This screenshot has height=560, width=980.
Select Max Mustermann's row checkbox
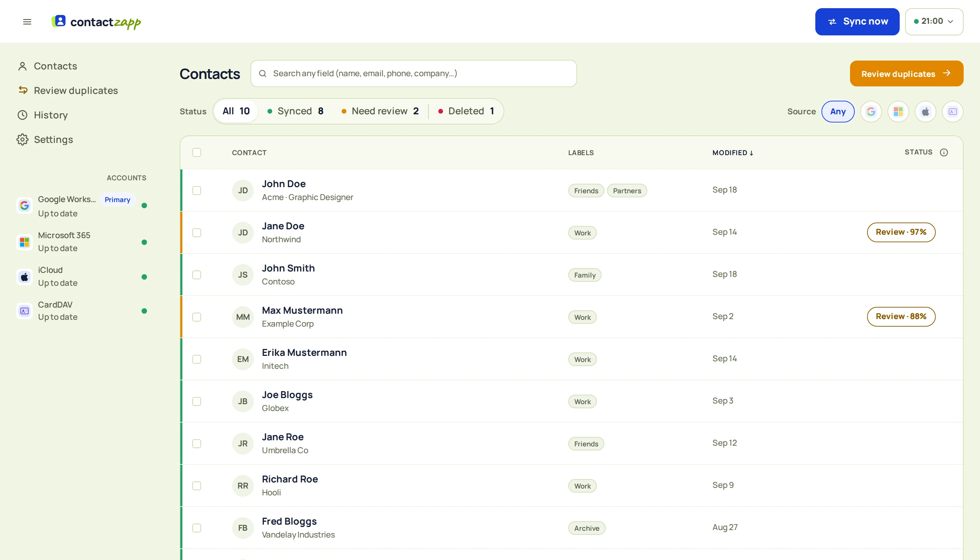pyautogui.click(x=197, y=317)
